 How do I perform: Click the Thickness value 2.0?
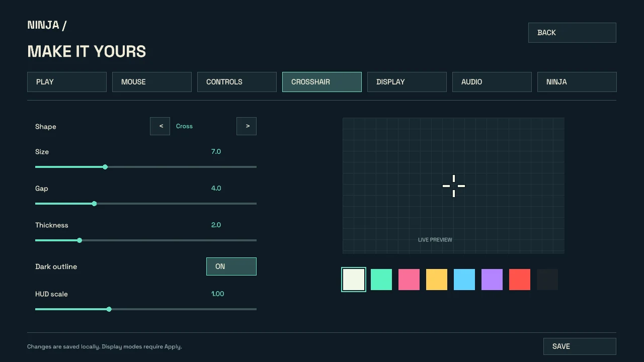tap(216, 225)
